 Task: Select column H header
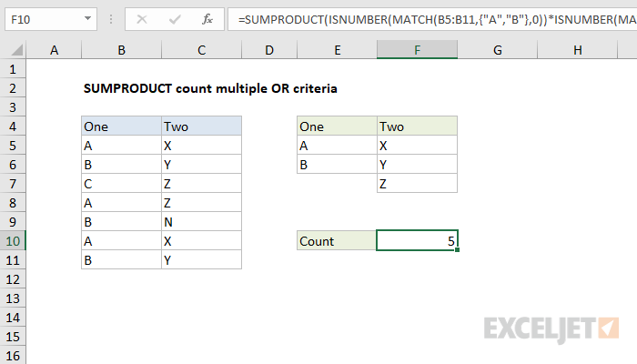(x=577, y=50)
